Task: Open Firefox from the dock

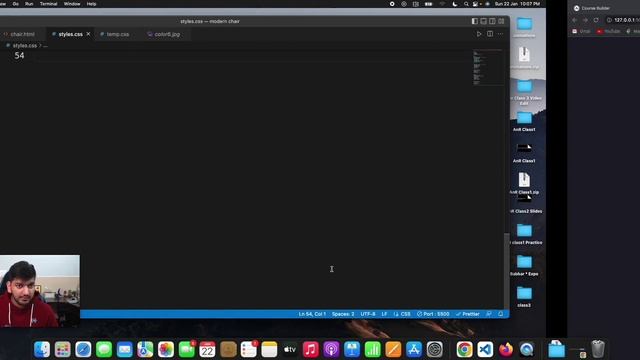Action: [x=506, y=349]
